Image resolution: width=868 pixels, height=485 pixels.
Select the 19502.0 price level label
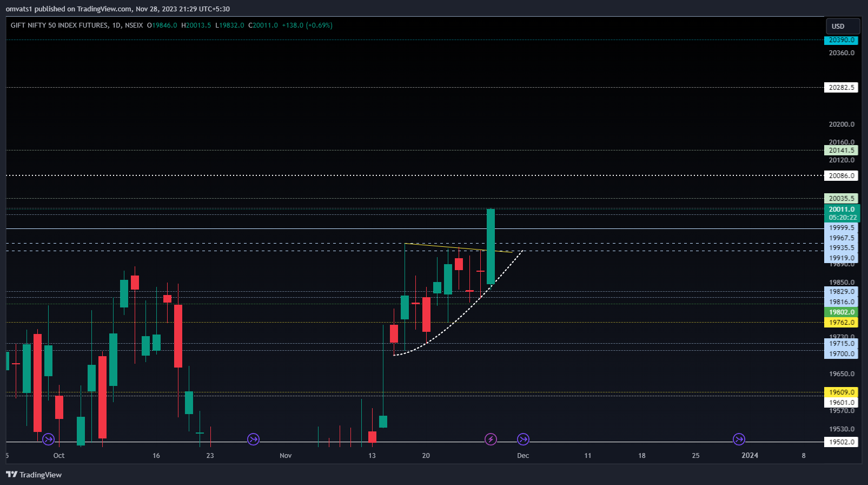pyautogui.click(x=841, y=442)
